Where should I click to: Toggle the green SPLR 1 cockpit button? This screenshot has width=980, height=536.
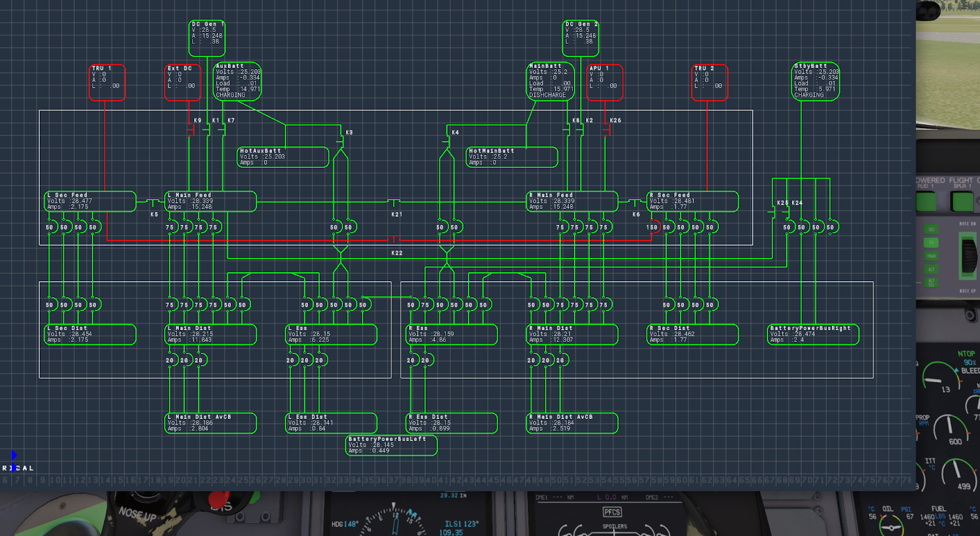[x=962, y=202]
